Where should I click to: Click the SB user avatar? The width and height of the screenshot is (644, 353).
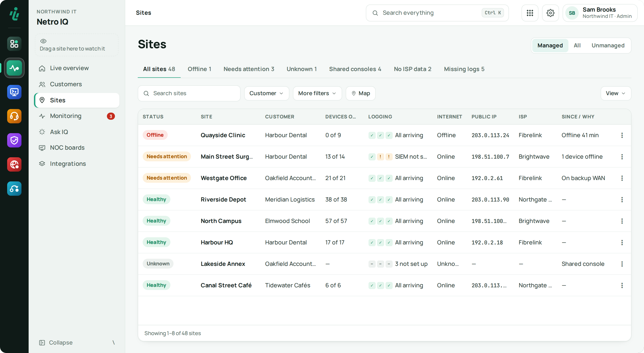[572, 13]
